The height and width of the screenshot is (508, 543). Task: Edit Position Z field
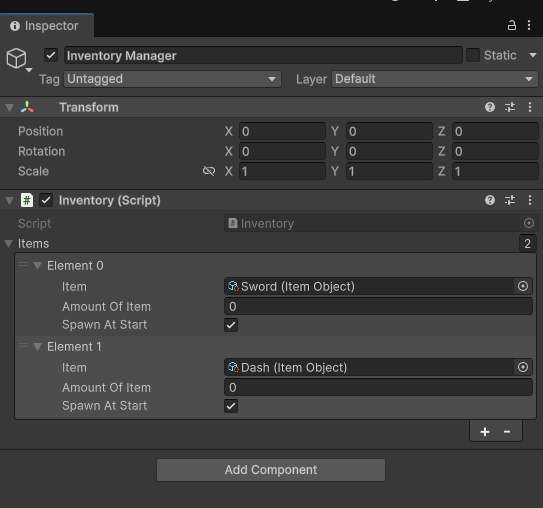pyautogui.click(x=495, y=132)
